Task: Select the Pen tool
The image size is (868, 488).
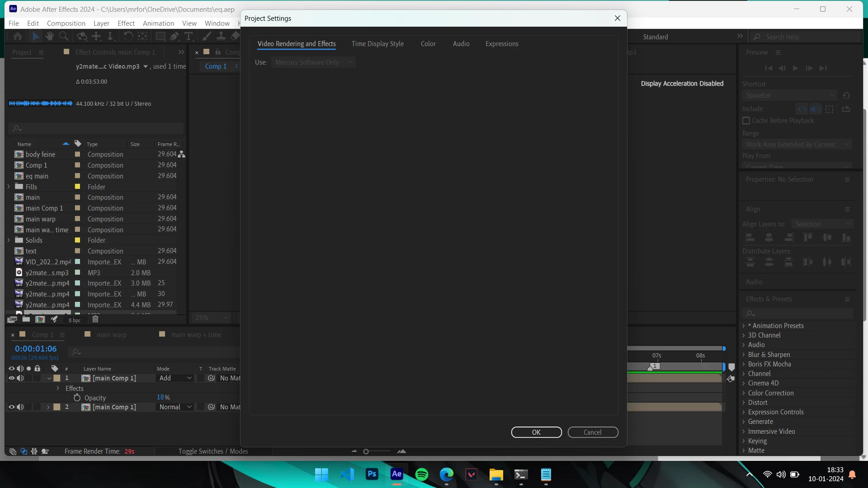Action: point(175,37)
